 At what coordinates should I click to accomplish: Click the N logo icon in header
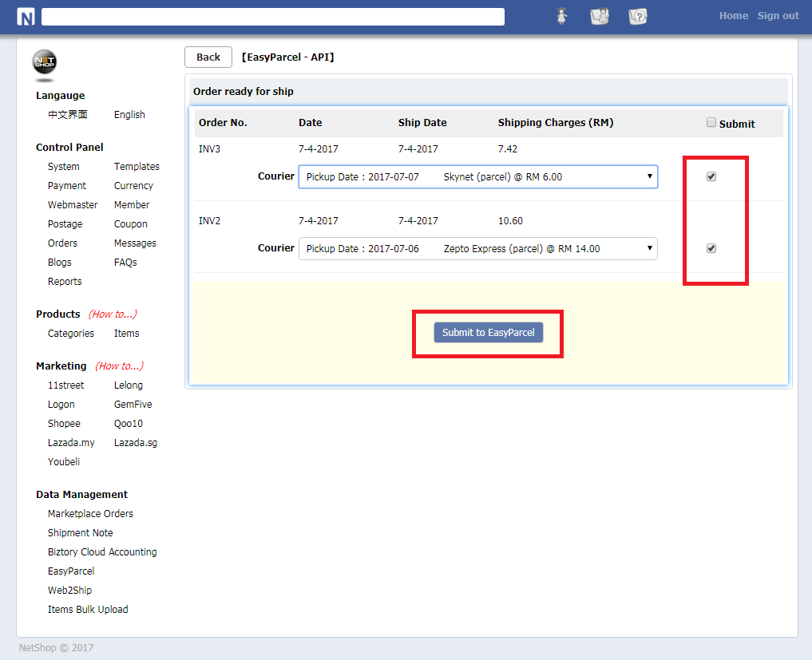(26, 17)
